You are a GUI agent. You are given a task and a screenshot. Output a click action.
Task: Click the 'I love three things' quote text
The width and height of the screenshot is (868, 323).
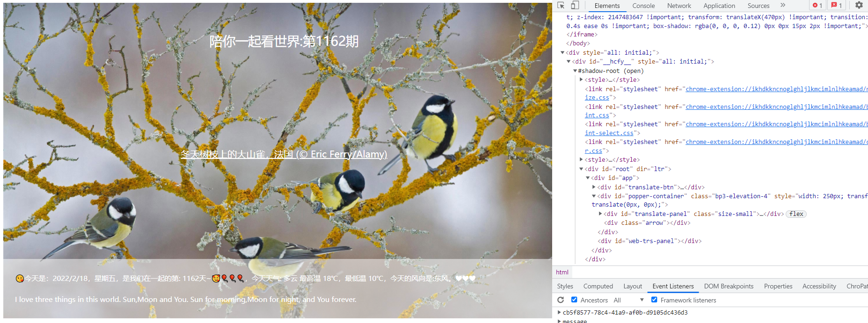186,300
